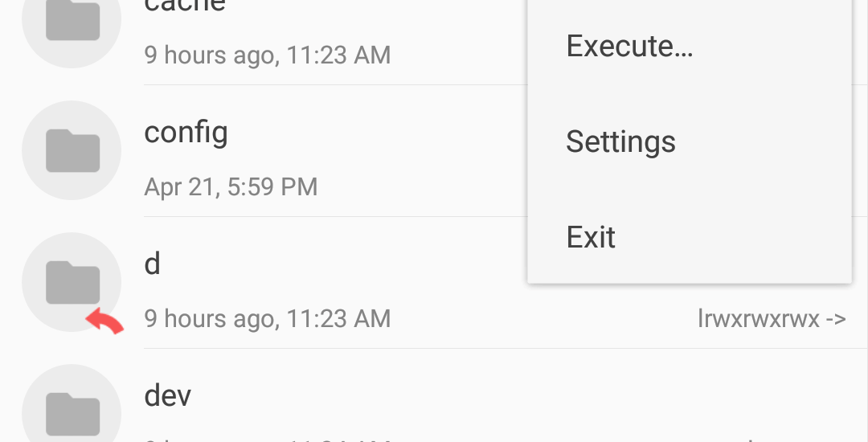Open the folder named cache

tap(184, 6)
